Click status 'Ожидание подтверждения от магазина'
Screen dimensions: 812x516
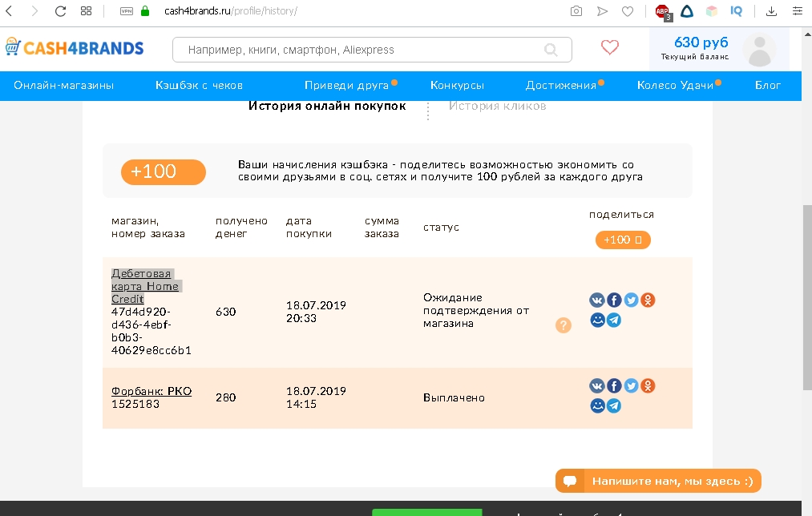click(475, 311)
